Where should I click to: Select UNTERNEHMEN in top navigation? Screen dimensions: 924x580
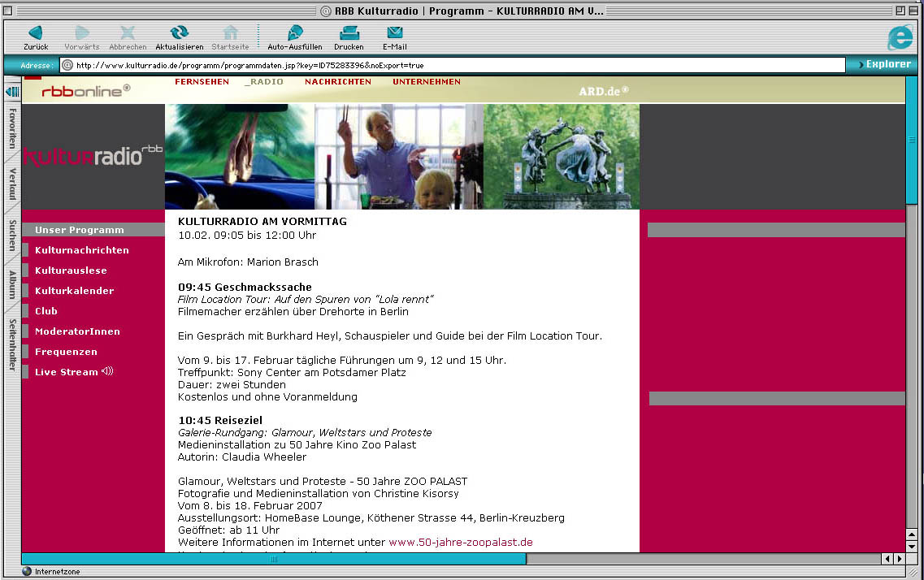(x=427, y=82)
